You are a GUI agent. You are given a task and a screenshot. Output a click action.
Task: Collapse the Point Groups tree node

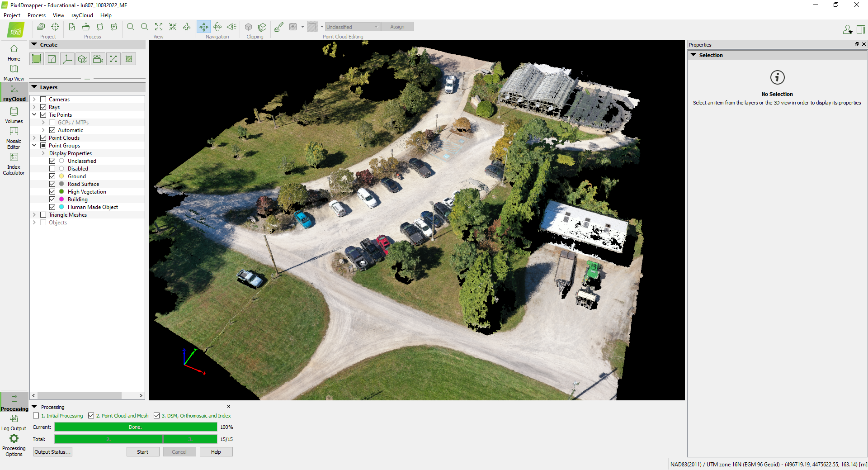point(34,146)
